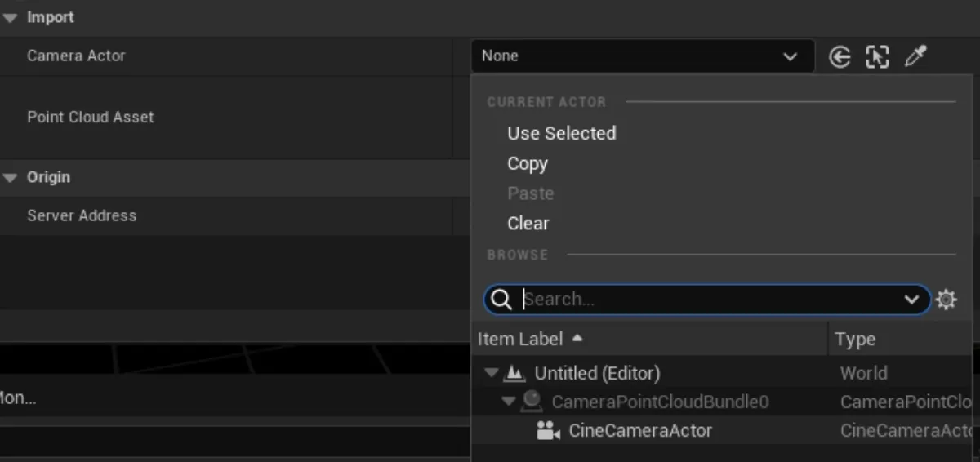Click the search magnifier icon
Viewport: 980px width, 462px height.
(502, 300)
